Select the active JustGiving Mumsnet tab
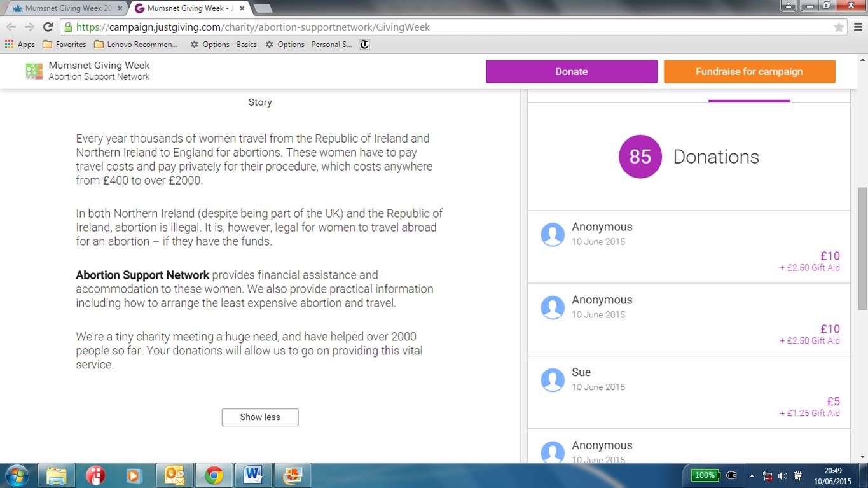 [189, 8]
